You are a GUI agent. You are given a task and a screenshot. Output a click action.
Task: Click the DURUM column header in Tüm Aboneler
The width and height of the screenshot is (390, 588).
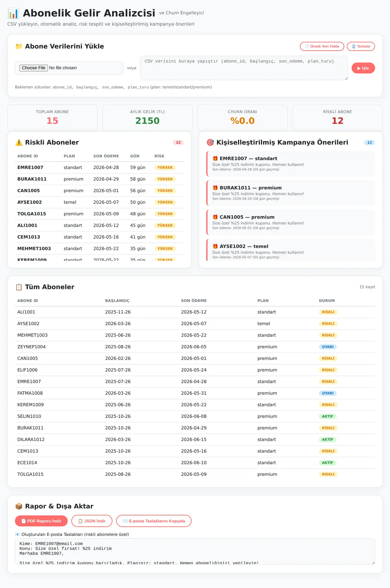(x=327, y=301)
